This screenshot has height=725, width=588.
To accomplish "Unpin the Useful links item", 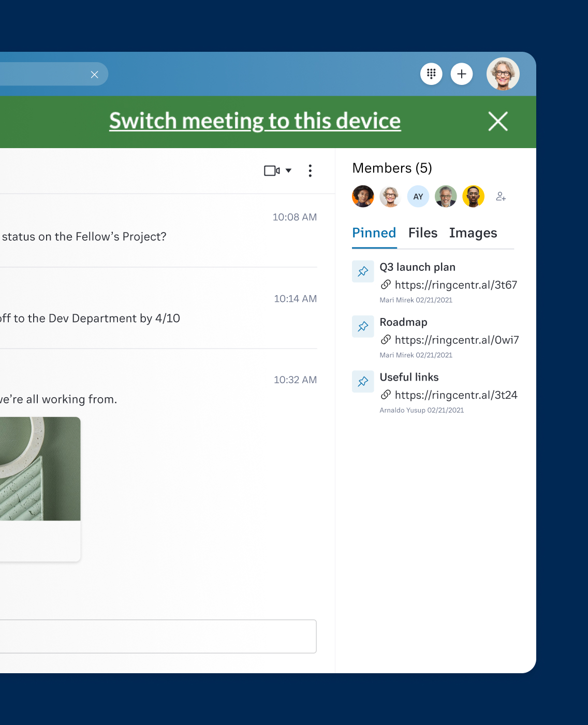I will 363,381.
